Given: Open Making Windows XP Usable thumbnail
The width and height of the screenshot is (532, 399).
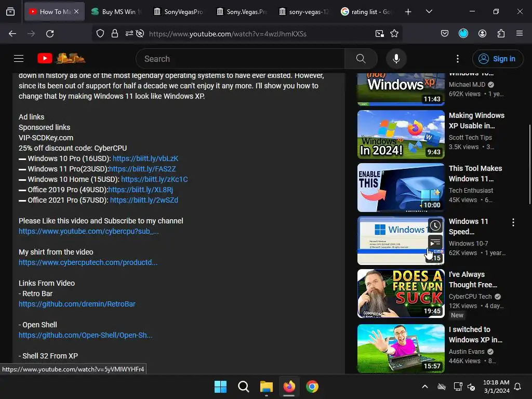Looking at the screenshot, I should click(x=401, y=135).
